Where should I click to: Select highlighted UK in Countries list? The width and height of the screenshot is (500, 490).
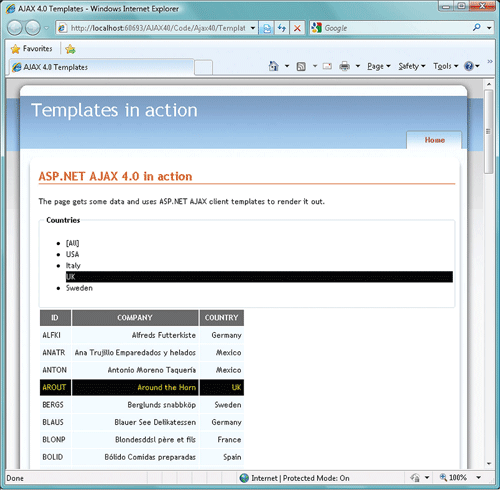[x=259, y=277]
